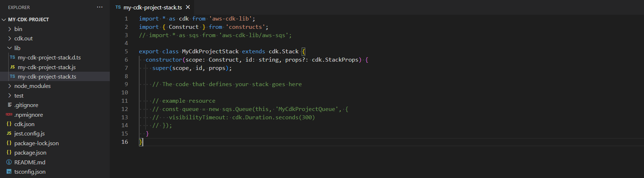644x178 pixels.
Task: Click the icon beside tsconfig.json
Action: click(9, 172)
